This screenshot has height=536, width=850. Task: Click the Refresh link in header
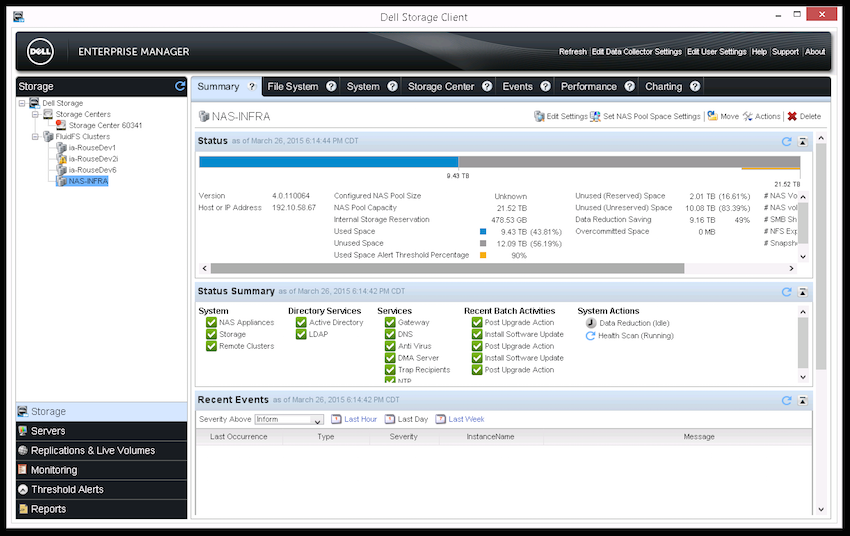[572, 52]
